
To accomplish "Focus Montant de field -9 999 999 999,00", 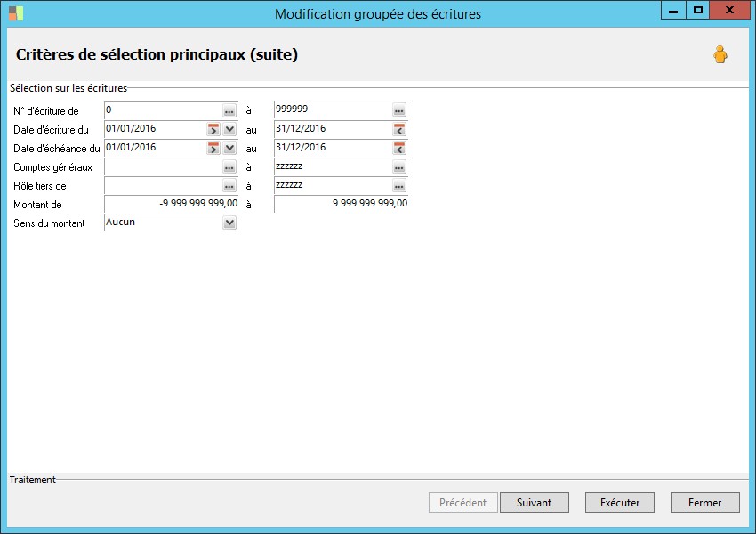I will point(171,204).
